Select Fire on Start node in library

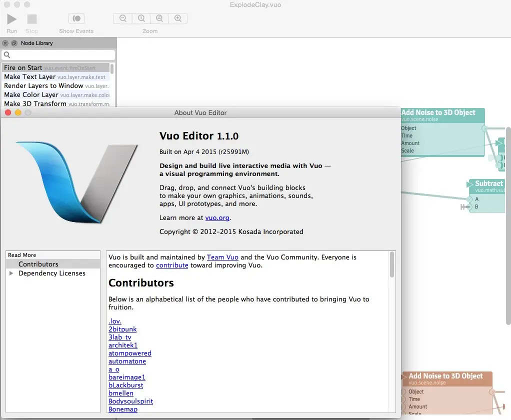(x=55, y=68)
